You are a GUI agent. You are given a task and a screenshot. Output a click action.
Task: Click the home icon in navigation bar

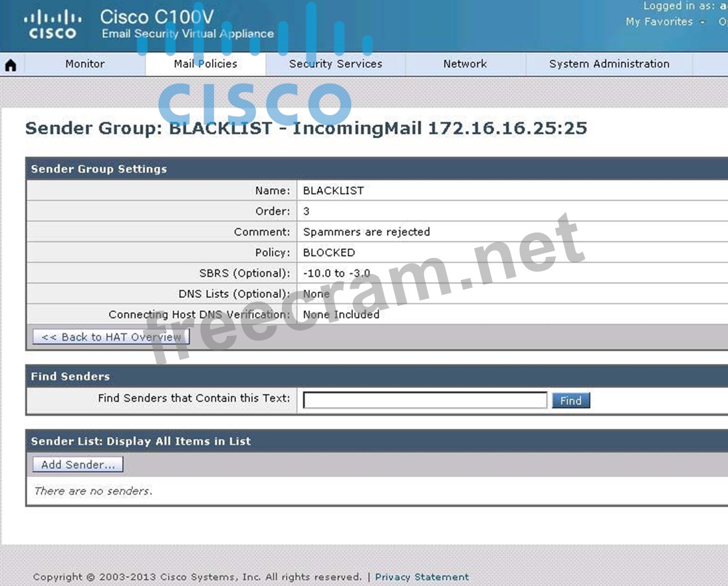[11, 65]
